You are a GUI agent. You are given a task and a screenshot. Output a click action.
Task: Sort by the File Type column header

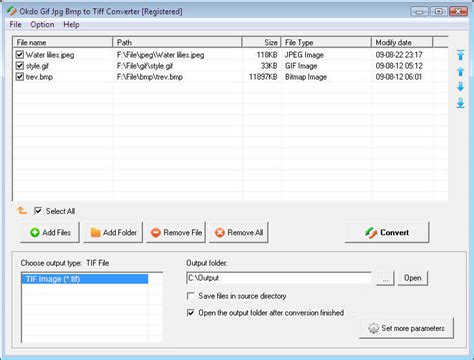tap(326, 42)
